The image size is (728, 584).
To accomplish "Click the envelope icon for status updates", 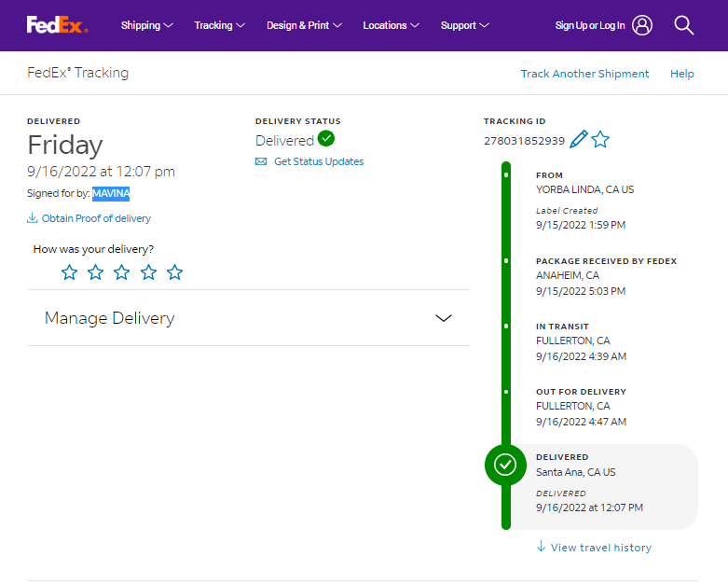I will [x=261, y=161].
